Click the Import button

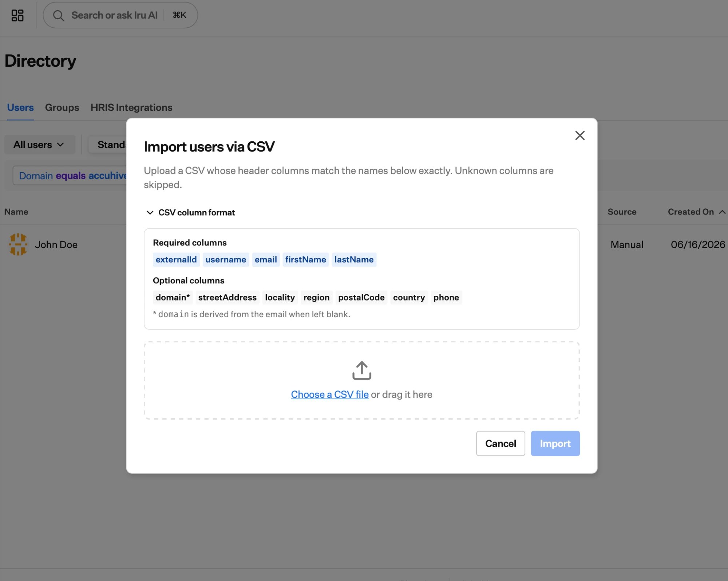[x=555, y=443]
